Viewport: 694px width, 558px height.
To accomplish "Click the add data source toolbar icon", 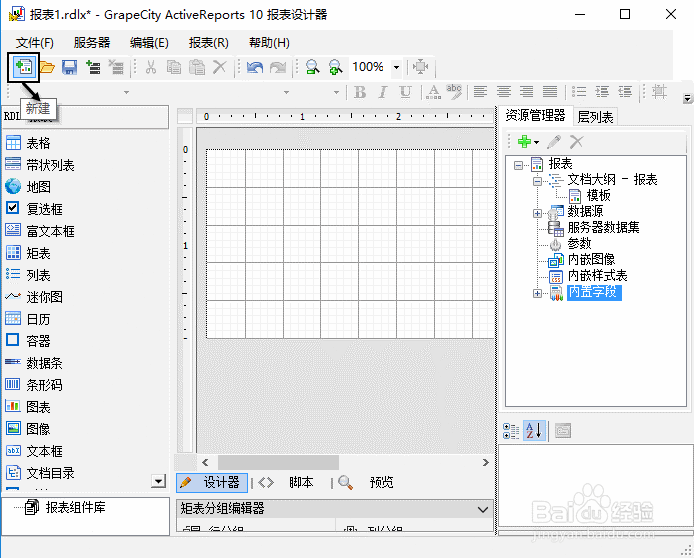I will tap(93, 67).
